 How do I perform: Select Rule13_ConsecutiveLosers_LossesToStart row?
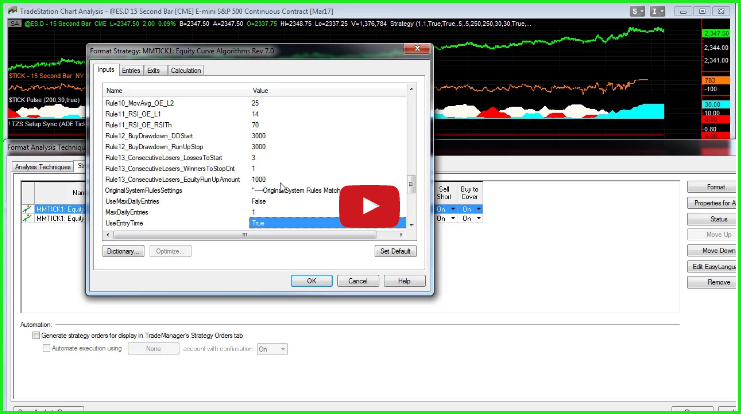point(254,157)
